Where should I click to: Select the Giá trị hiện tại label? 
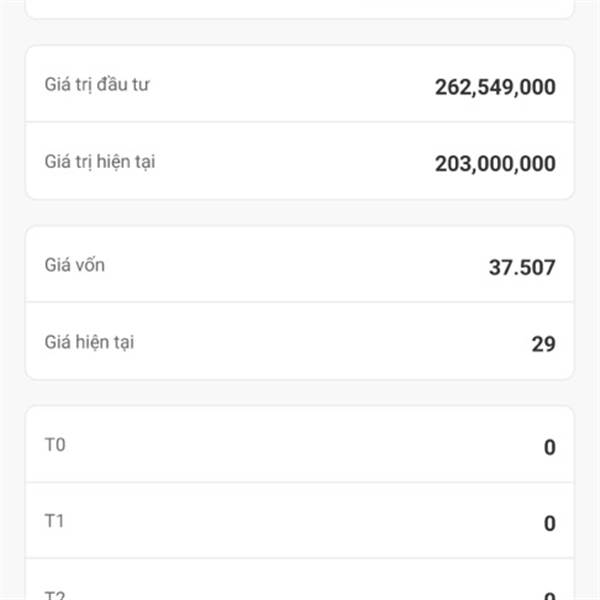100,161
